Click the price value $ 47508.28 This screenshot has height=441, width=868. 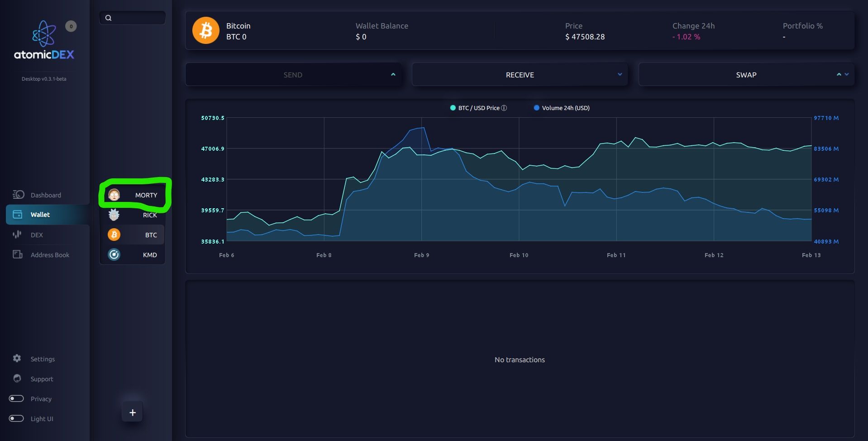pyautogui.click(x=585, y=37)
